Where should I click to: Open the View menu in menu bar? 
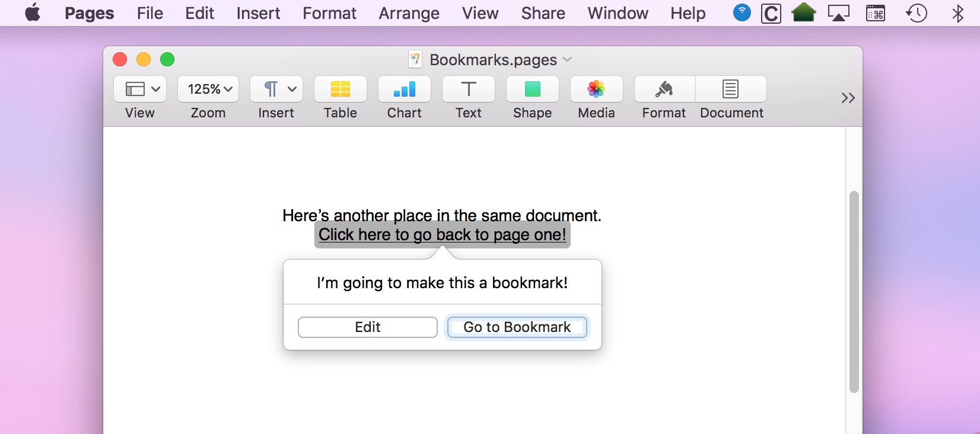[x=481, y=13]
